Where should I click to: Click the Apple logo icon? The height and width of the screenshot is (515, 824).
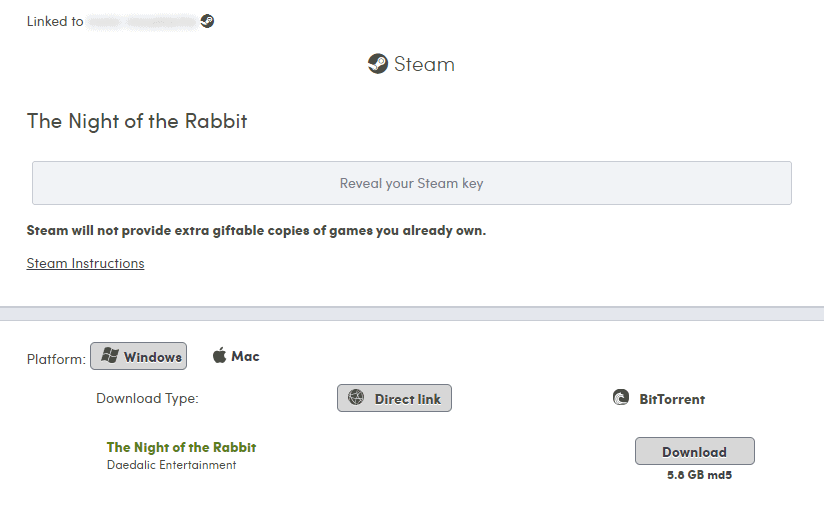220,356
